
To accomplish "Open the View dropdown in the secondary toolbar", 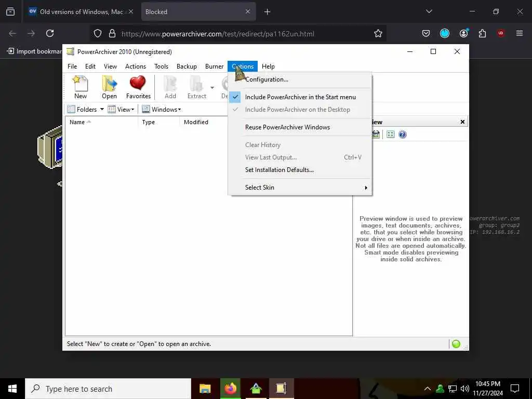I will tap(121, 109).
